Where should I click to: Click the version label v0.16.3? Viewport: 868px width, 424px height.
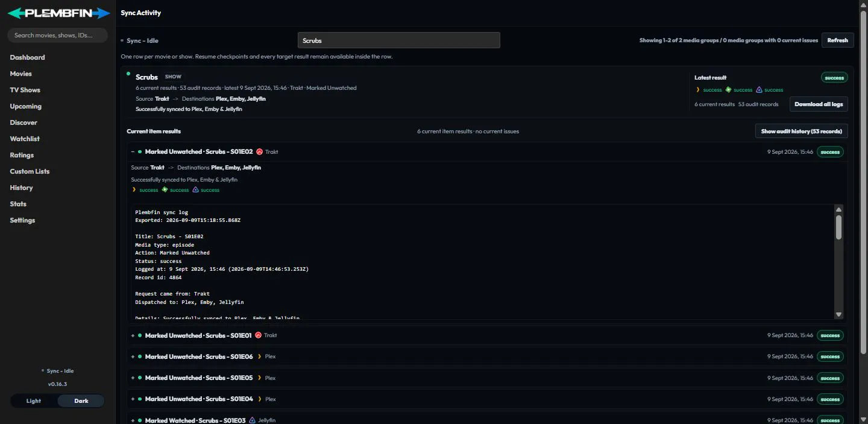(x=57, y=384)
